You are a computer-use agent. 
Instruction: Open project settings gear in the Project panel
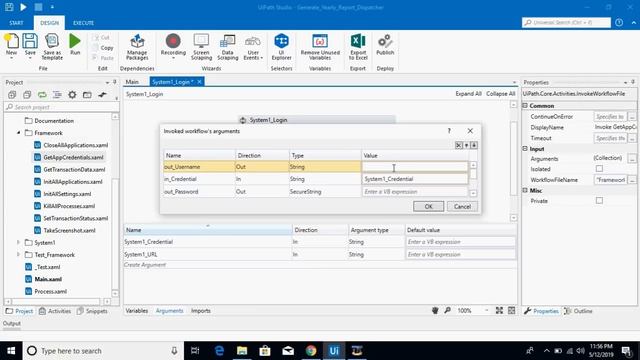[72, 95]
